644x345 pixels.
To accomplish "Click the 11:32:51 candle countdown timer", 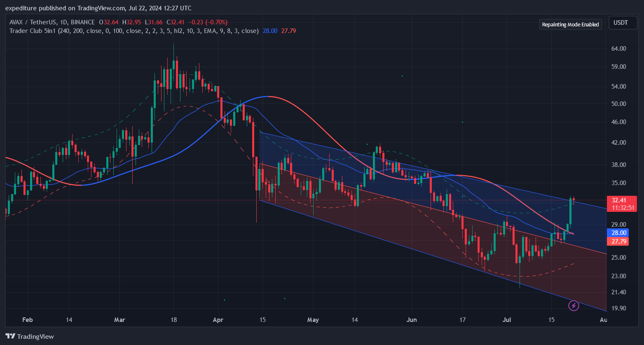I will click(623, 208).
